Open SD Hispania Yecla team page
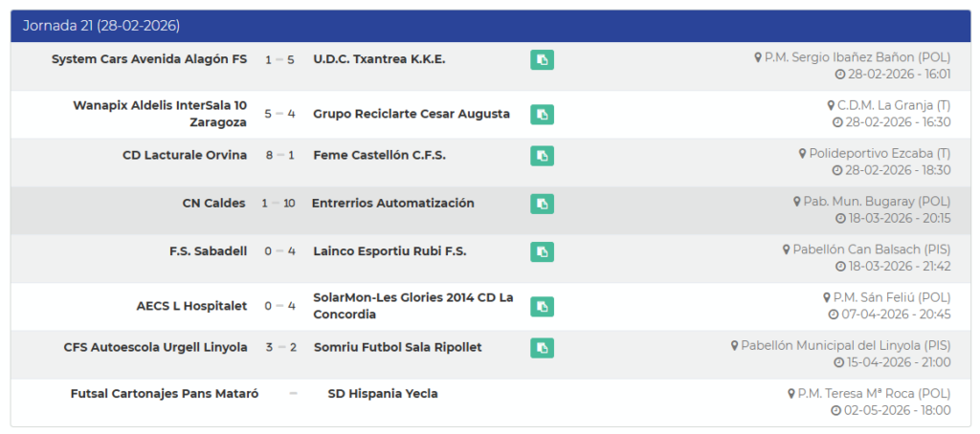This screenshot has height=434, width=980. tap(382, 394)
